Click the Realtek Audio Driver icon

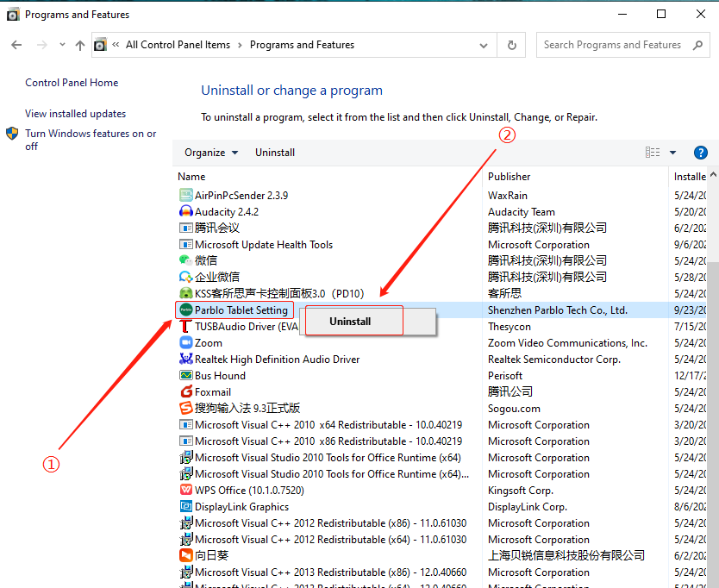tap(185, 360)
